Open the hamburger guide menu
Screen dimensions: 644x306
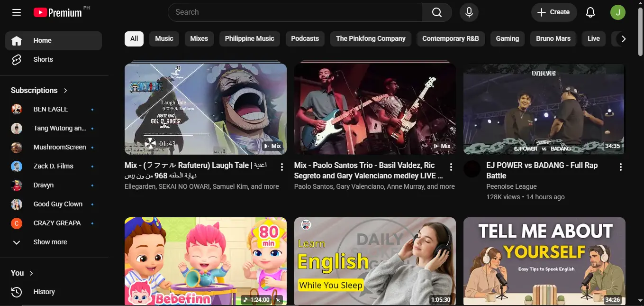coord(17,12)
